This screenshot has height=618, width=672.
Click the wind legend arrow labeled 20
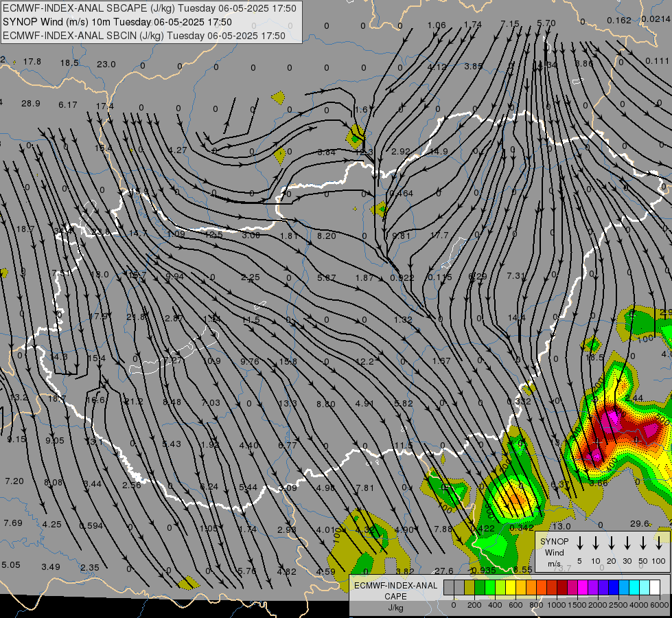(x=611, y=543)
